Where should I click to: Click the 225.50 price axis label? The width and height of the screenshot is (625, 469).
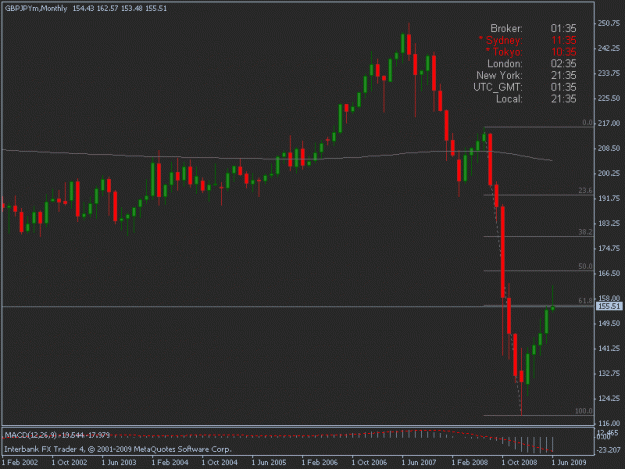(609, 98)
